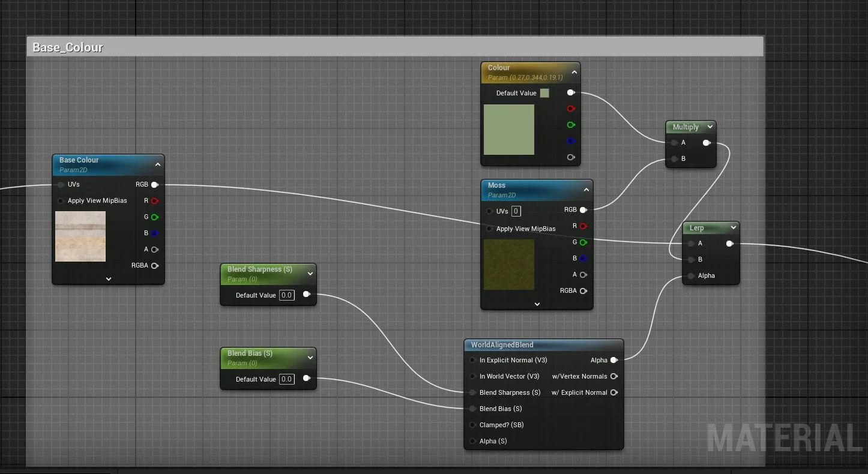Click the Moss texture thumbnail
Image resolution: width=868 pixels, height=474 pixels.
509,265
